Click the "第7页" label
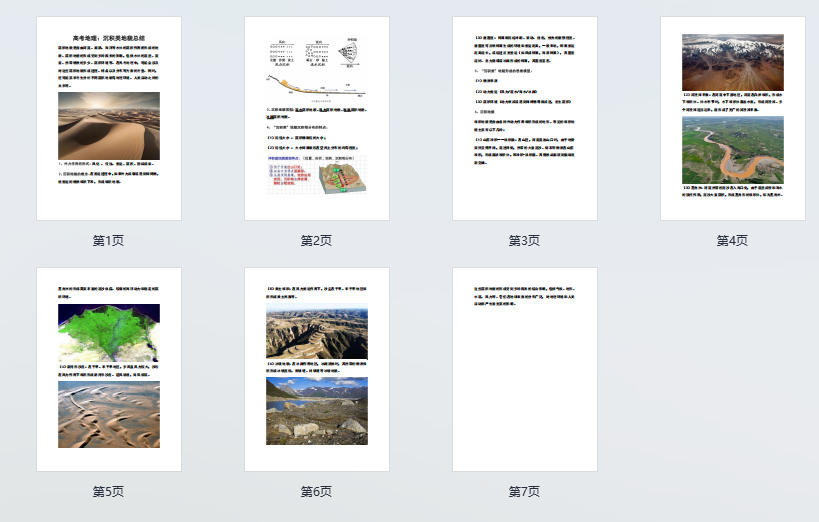 (524, 492)
